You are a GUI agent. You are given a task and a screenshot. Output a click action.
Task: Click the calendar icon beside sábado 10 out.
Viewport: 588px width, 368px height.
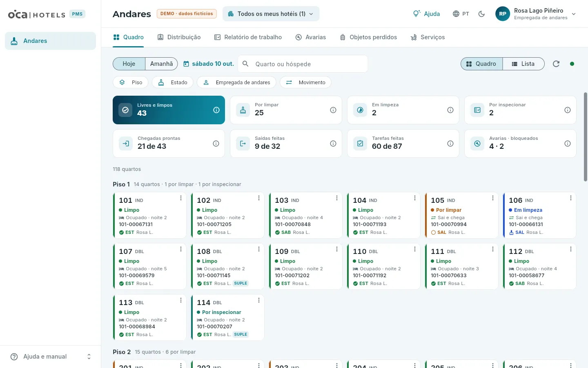pos(186,64)
